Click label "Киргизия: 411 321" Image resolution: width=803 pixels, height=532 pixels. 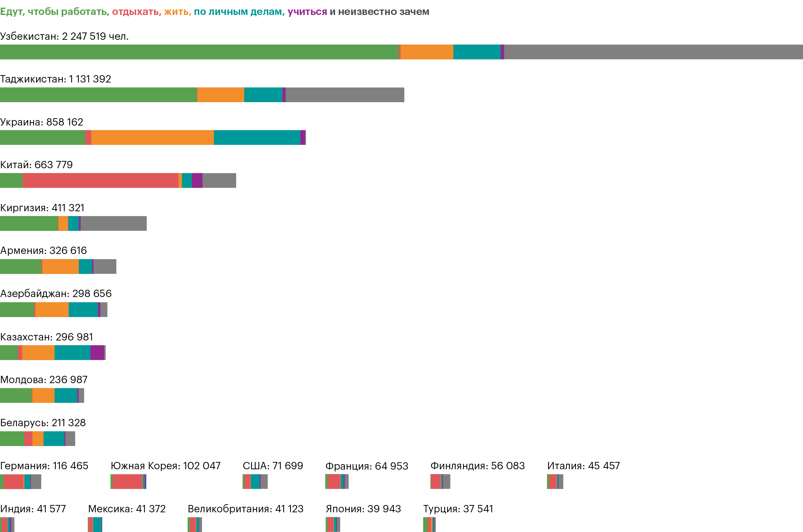click(42, 208)
